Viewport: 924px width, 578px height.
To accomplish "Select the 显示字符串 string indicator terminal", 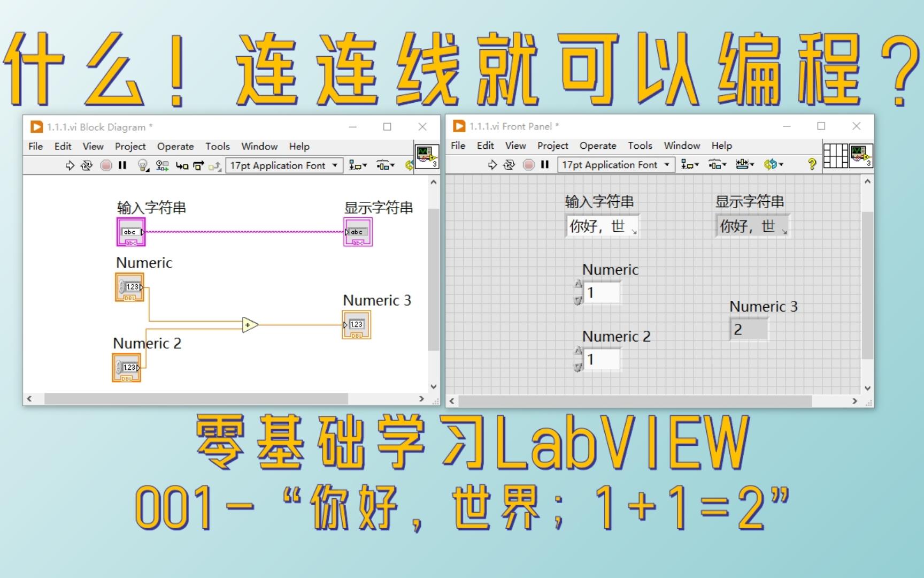I will tap(358, 232).
